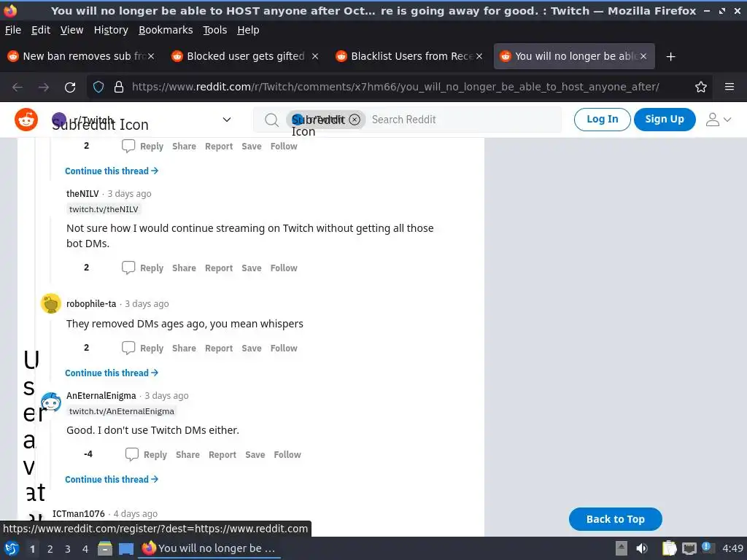Open ICTman1076's user profile
Image resolution: width=747 pixels, height=560 pixels.
(79, 514)
